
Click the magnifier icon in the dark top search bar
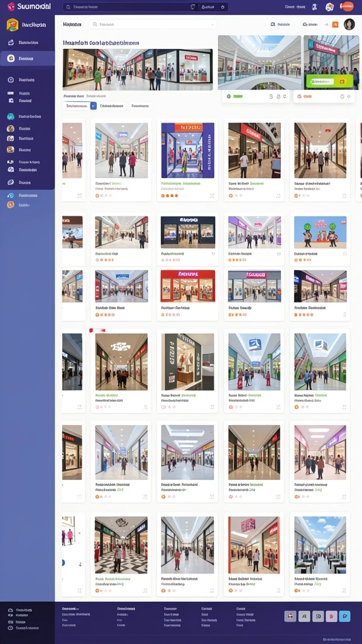click(x=68, y=7)
